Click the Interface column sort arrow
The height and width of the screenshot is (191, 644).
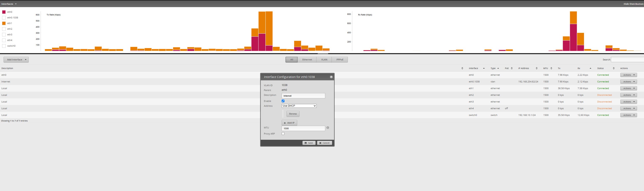point(484,68)
